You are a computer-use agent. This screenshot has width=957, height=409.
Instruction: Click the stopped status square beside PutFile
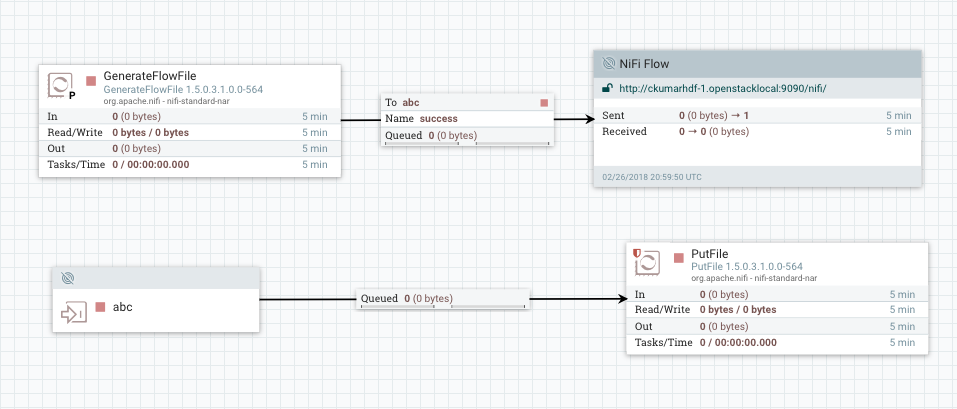pyautogui.click(x=679, y=258)
